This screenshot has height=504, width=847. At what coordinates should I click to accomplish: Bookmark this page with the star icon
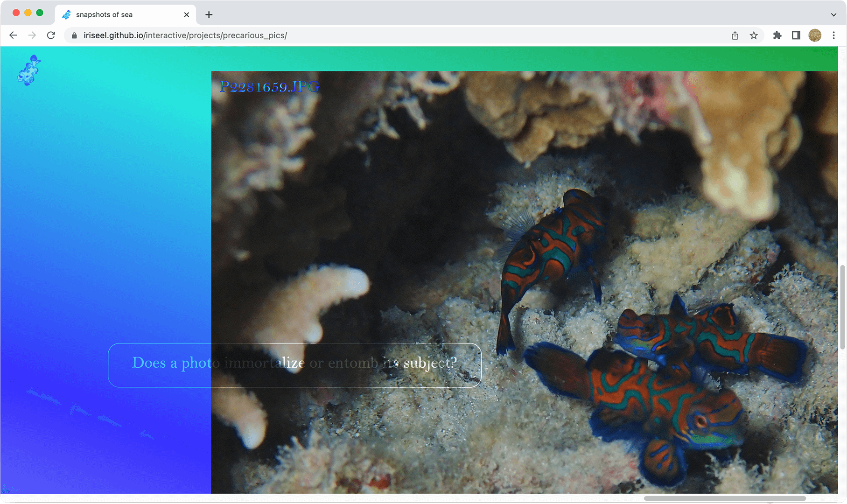click(x=754, y=35)
